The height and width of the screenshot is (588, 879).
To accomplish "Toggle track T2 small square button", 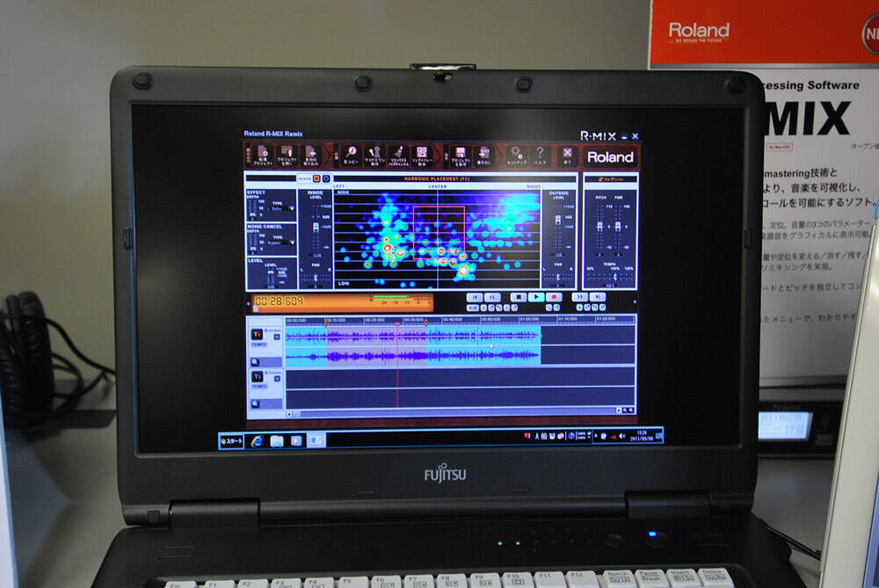I will tap(276, 379).
